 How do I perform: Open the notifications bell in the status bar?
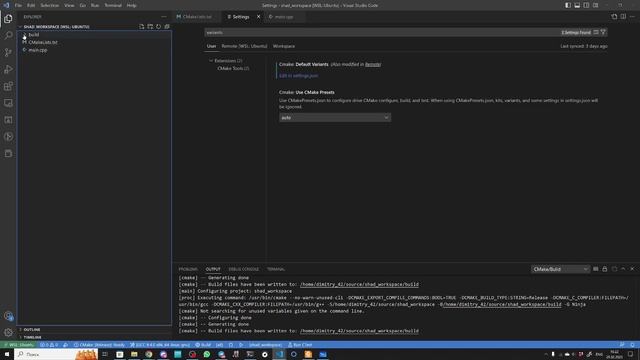(x=632, y=345)
